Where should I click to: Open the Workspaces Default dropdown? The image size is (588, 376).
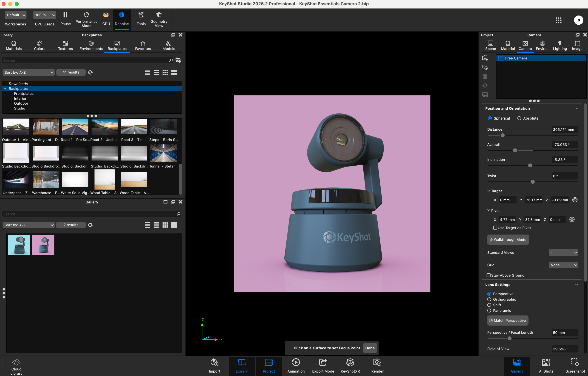click(x=16, y=15)
